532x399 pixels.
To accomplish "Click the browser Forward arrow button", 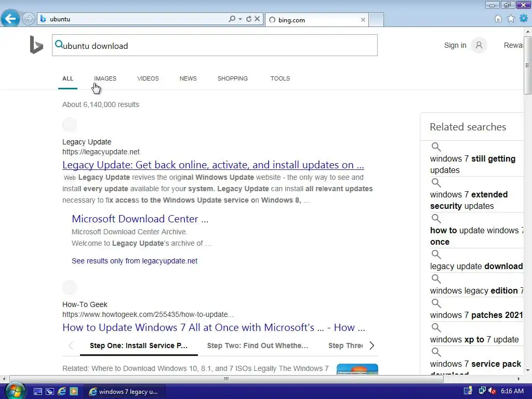I will pyautogui.click(x=29, y=19).
